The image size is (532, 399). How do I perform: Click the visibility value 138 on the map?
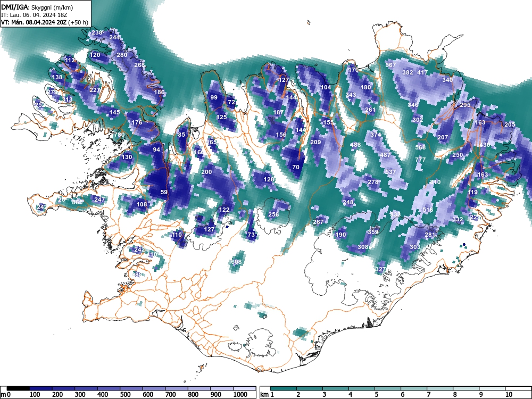point(57,77)
